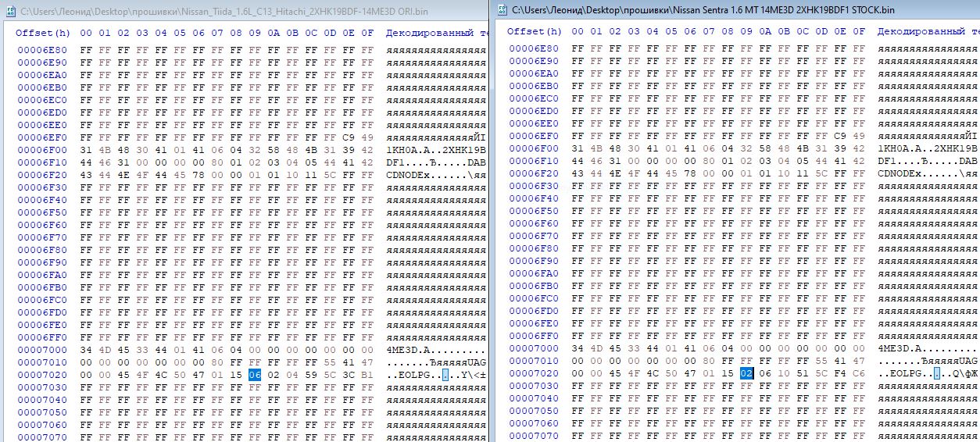Click column header 00 in right pane
Image resolution: width=980 pixels, height=442 pixels.
pyautogui.click(x=578, y=31)
